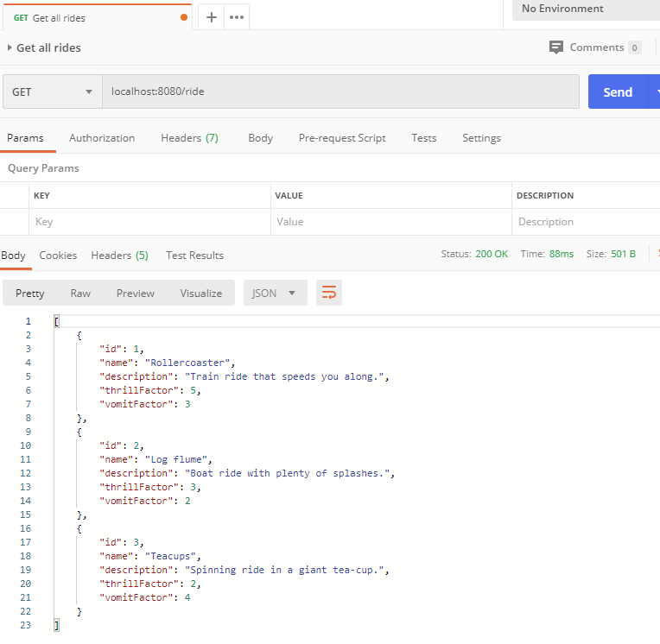Go to the Tests tab

click(423, 138)
